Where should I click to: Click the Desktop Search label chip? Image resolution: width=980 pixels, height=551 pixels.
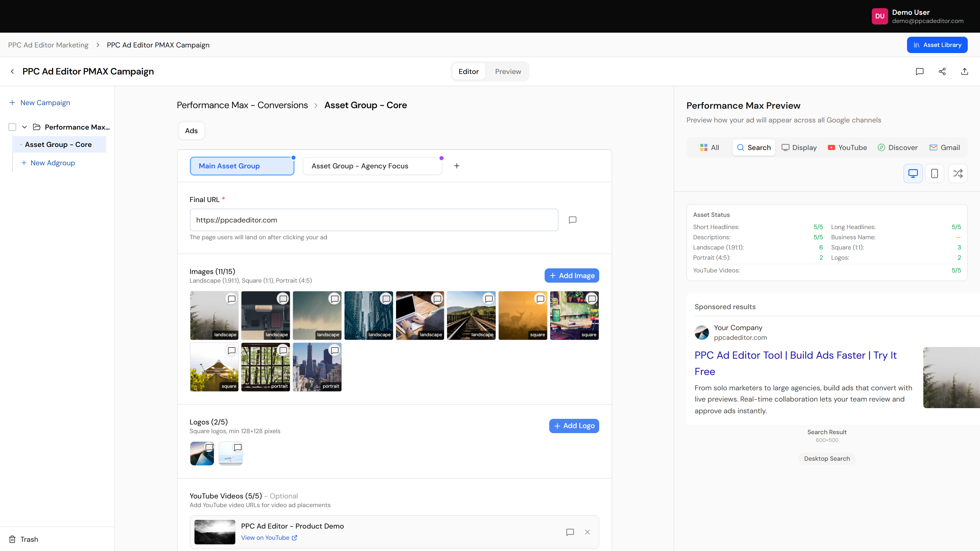coord(827,459)
